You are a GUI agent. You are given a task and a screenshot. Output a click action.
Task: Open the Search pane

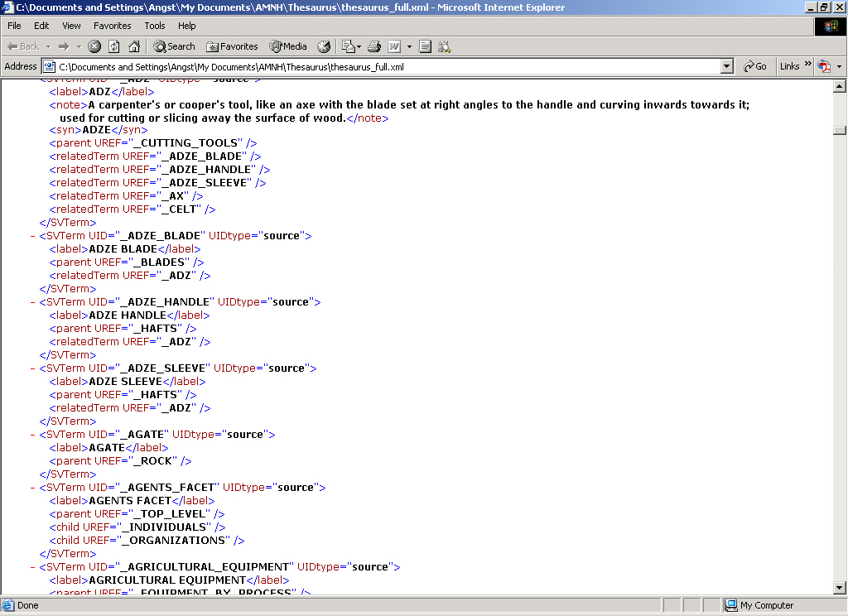174,46
